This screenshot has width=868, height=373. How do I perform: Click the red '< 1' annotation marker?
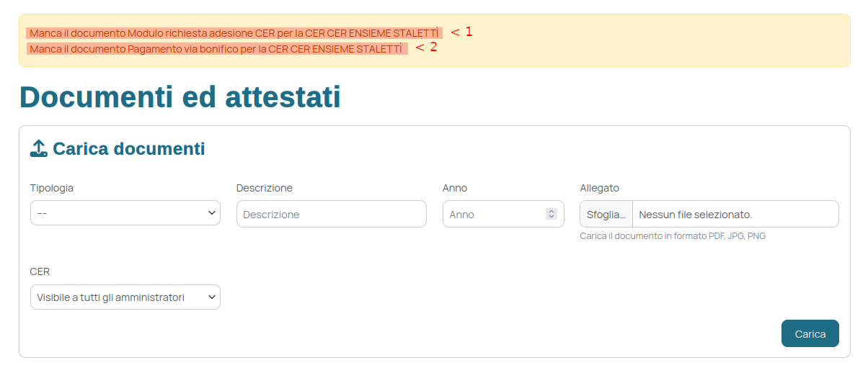coord(462,32)
